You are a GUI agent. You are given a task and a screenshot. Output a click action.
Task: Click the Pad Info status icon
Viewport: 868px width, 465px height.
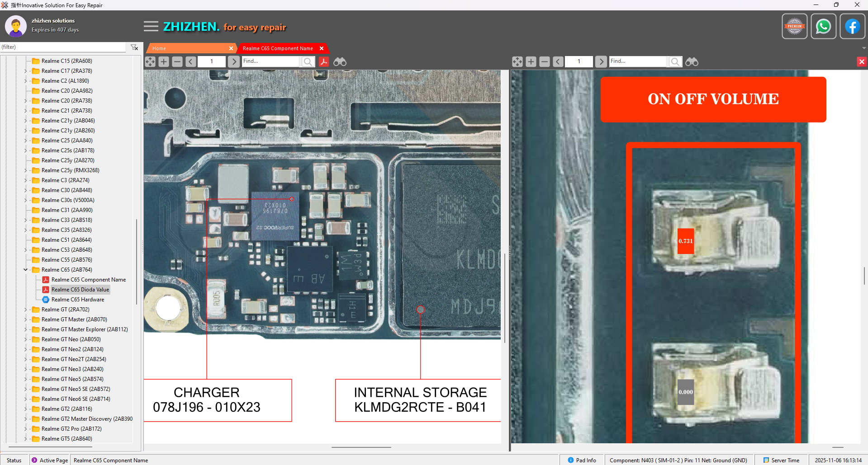[571, 460]
